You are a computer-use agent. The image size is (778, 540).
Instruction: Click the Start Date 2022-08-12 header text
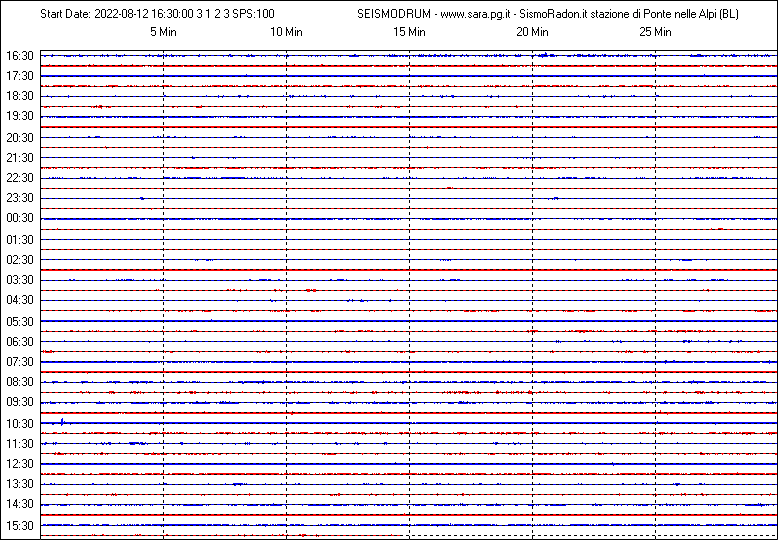tap(157, 14)
